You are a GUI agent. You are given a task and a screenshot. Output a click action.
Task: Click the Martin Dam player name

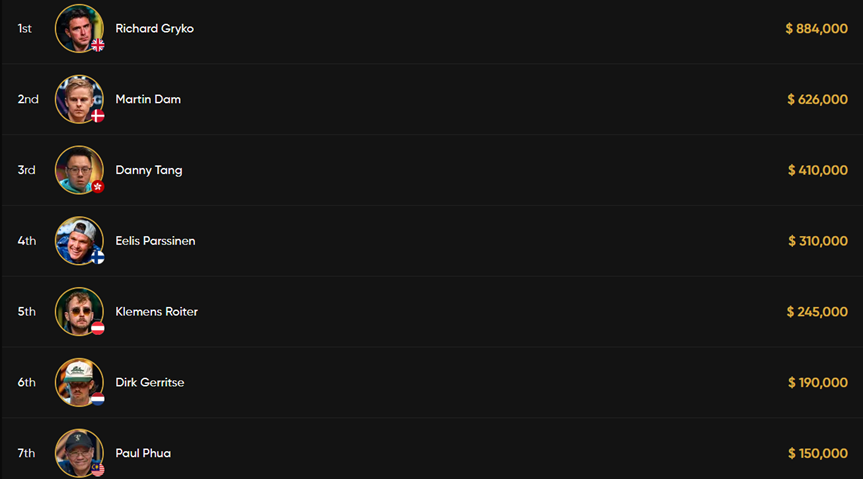(x=148, y=99)
